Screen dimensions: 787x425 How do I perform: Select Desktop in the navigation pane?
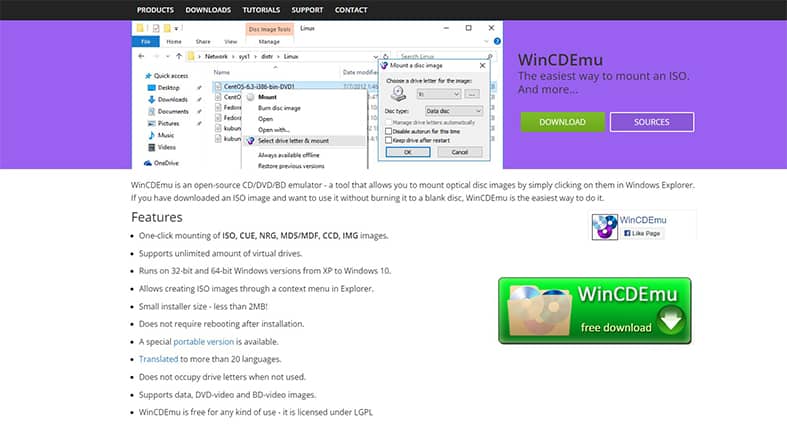pyautogui.click(x=168, y=88)
